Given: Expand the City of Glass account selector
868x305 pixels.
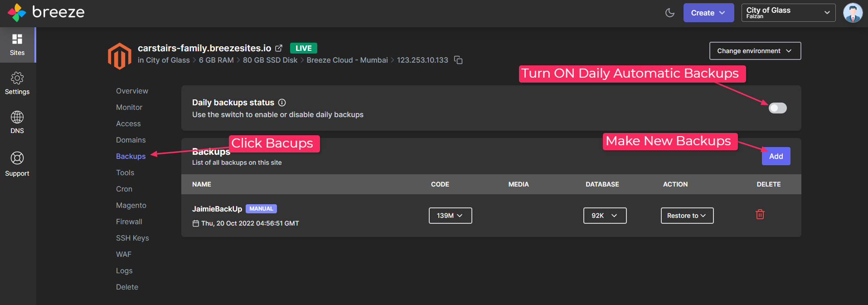Looking at the screenshot, I should click(x=788, y=13).
